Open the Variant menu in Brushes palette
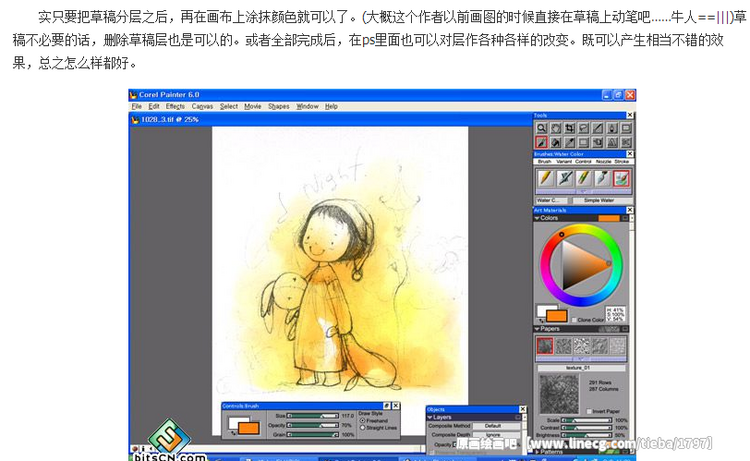Image resolution: width=750 pixels, height=461 pixels. pyautogui.click(x=564, y=162)
